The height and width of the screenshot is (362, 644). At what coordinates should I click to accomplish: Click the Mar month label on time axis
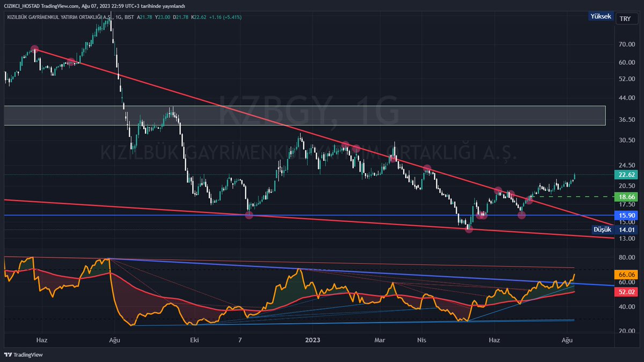(x=380, y=340)
